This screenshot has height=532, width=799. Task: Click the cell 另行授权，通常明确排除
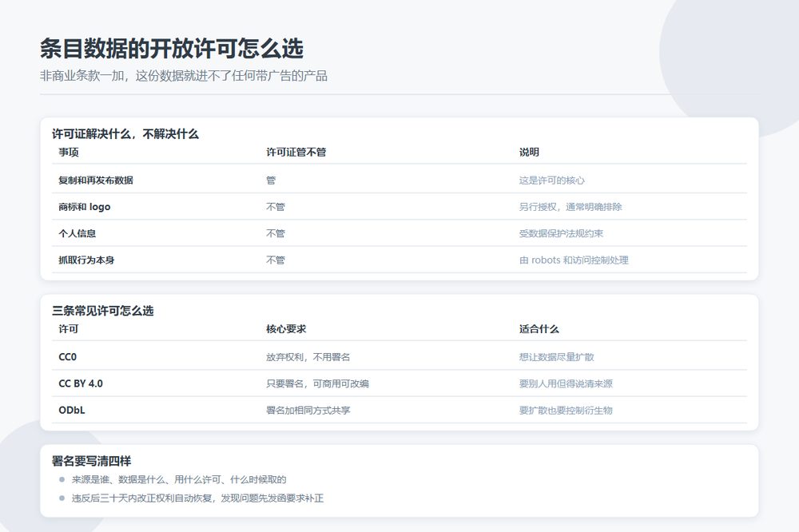tap(570, 207)
